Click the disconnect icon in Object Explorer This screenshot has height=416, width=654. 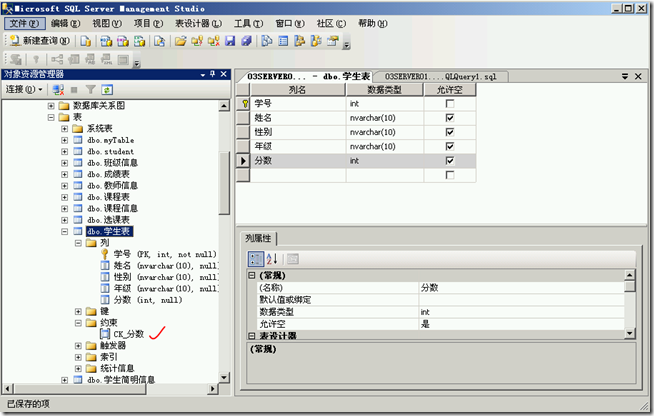click(58, 89)
